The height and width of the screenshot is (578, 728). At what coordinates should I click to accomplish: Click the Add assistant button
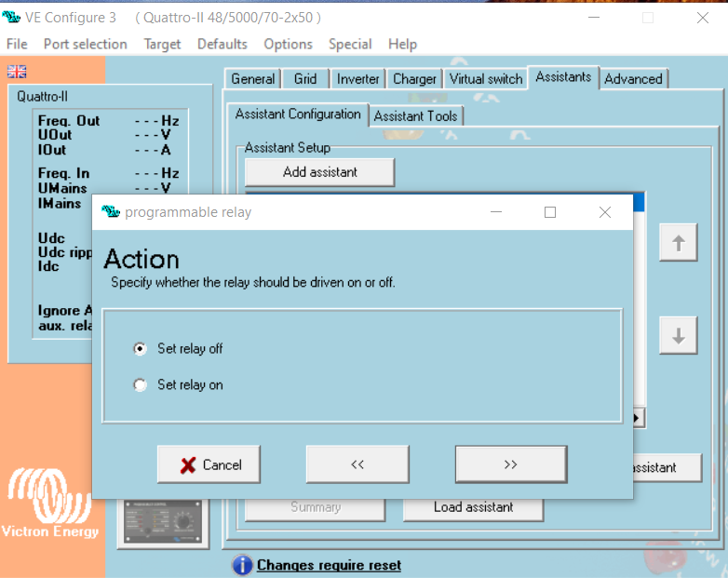(320, 172)
